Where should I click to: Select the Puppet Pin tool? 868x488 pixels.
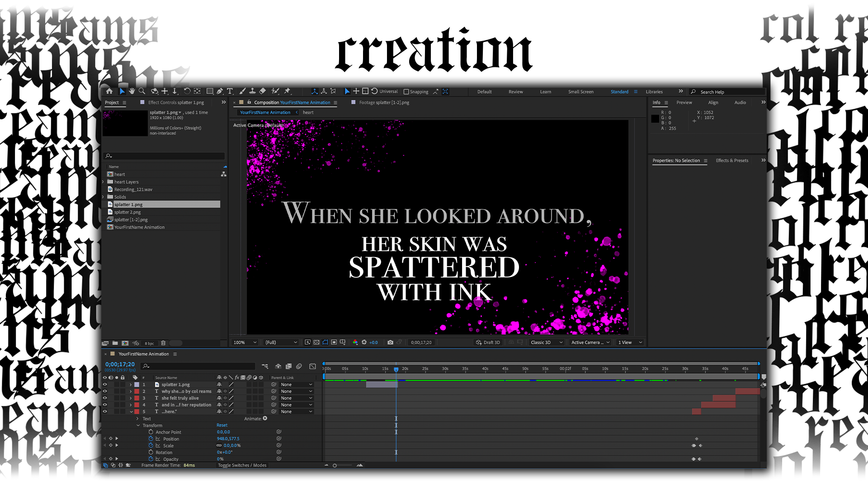coord(287,91)
